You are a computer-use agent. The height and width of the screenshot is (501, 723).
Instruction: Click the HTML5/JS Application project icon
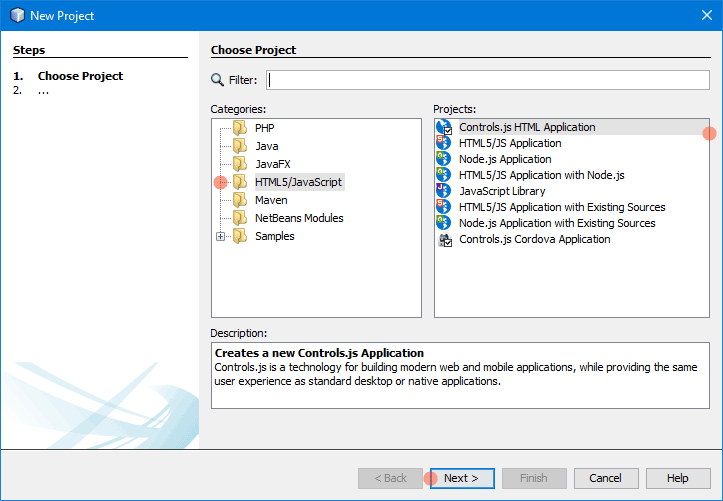tap(444, 143)
